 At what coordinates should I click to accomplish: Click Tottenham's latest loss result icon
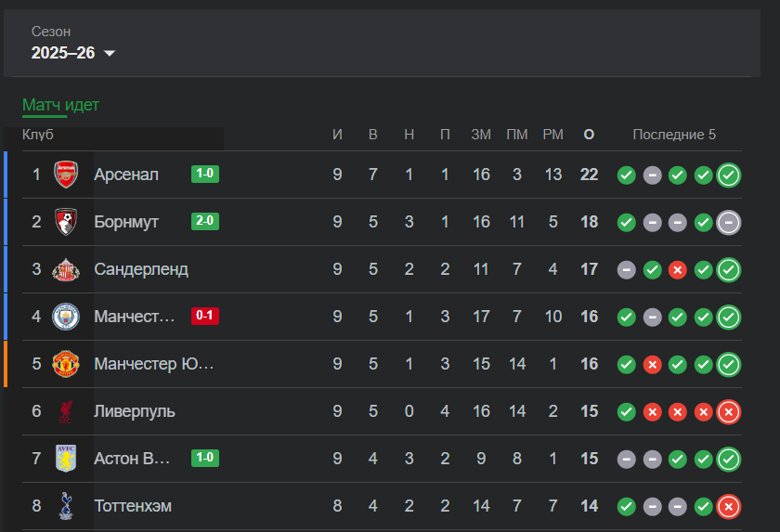(x=729, y=507)
